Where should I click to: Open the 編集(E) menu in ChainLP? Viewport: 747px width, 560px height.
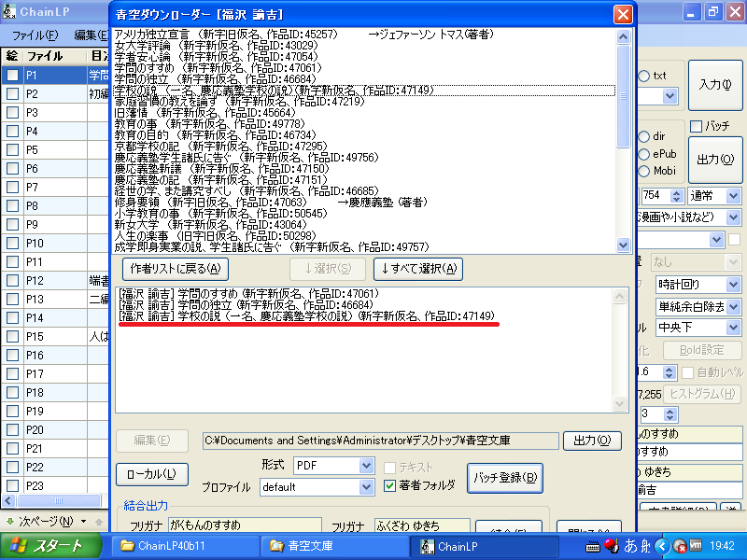[x=92, y=35]
